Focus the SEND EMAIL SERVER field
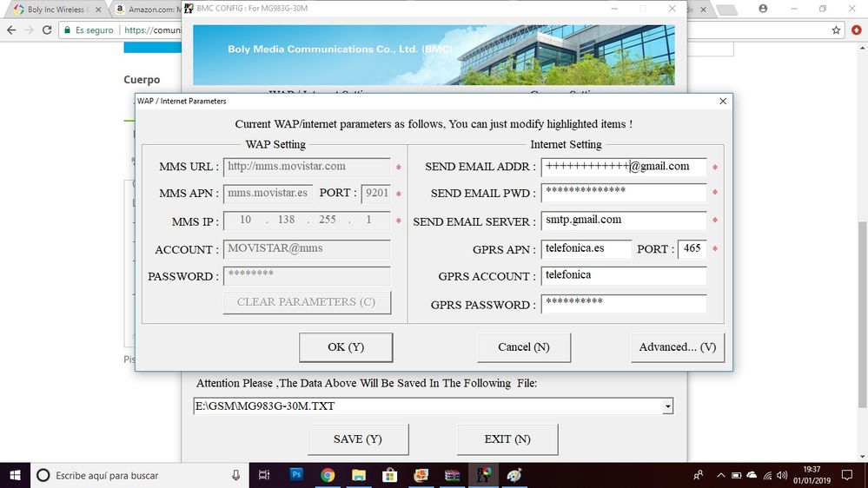The image size is (868, 488). [623, 221]
